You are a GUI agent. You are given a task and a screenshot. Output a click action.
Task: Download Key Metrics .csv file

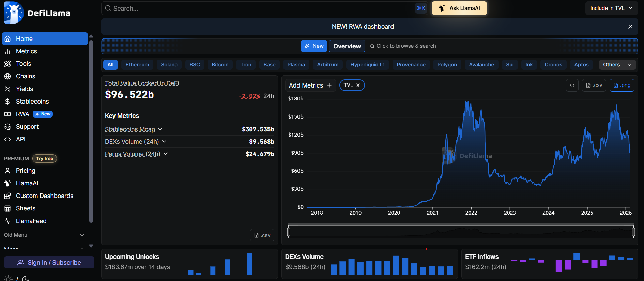[262, 235]
